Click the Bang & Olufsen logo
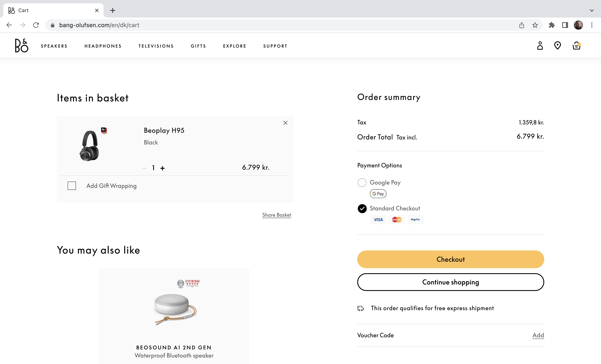601x364 pixels. click(21, 46)
